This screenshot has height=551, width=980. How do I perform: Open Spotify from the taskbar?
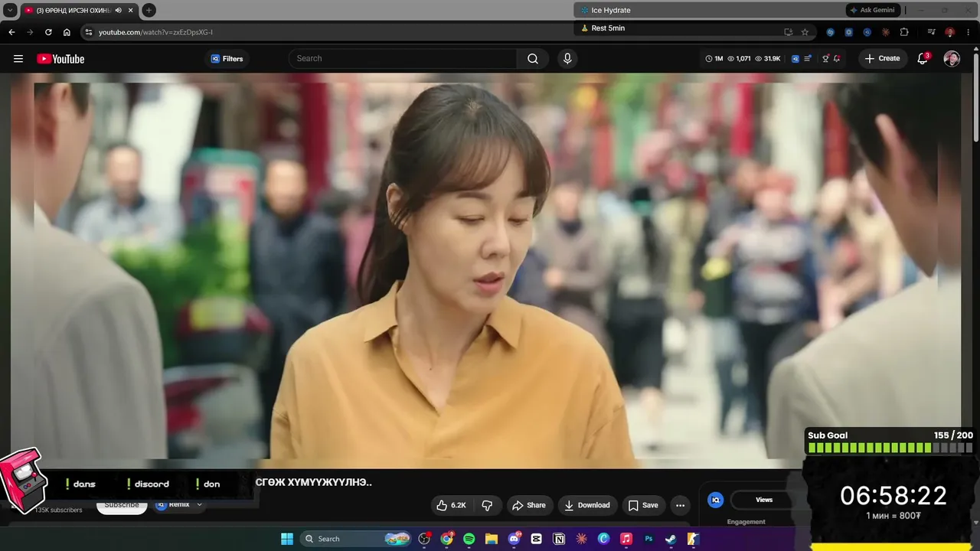pos(469,539)
